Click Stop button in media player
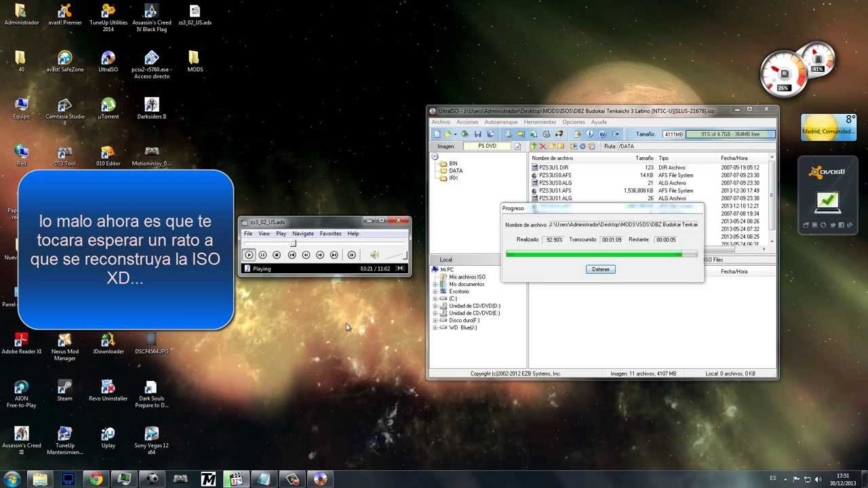 coord(277,255)
